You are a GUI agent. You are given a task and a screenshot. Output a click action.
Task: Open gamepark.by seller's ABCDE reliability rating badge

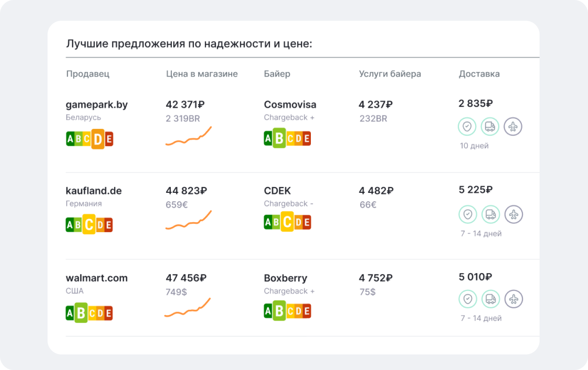click(89, 139)
